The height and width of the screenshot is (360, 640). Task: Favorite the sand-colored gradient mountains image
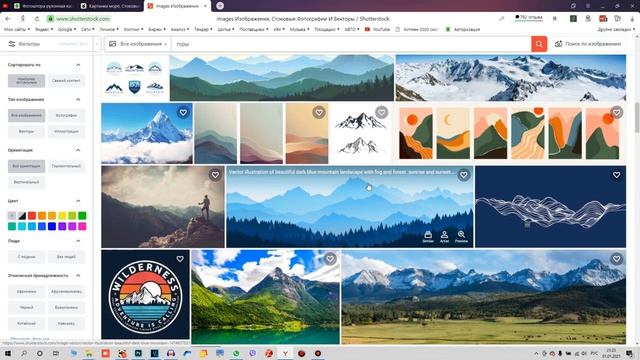(319, 112)
